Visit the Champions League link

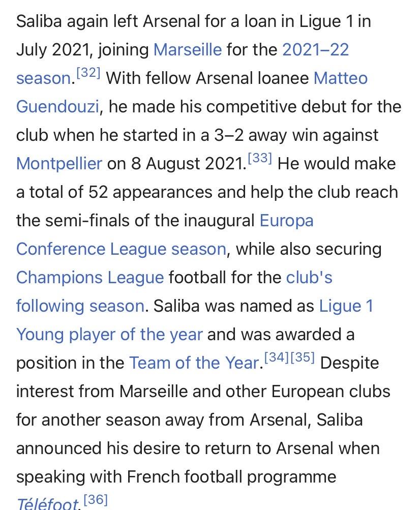pyautogui.click(x=90, y=278)
